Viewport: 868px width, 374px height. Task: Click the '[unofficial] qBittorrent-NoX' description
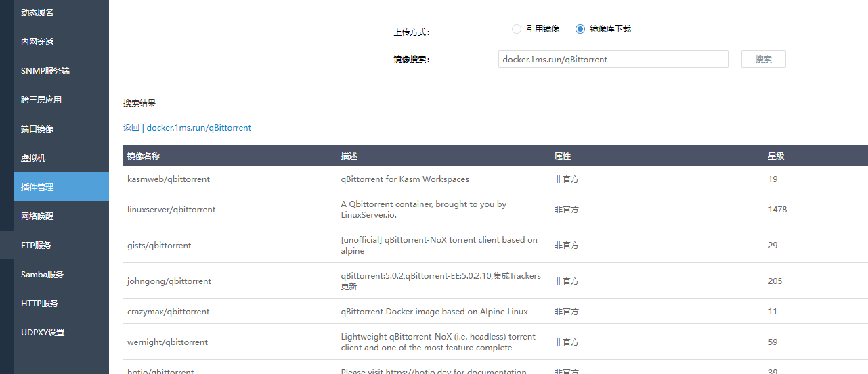[x=439, y=246]
